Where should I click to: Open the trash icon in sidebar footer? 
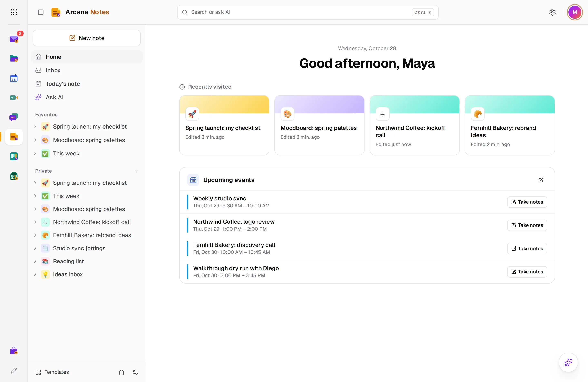pyautogui.click(x=121, y=372)
